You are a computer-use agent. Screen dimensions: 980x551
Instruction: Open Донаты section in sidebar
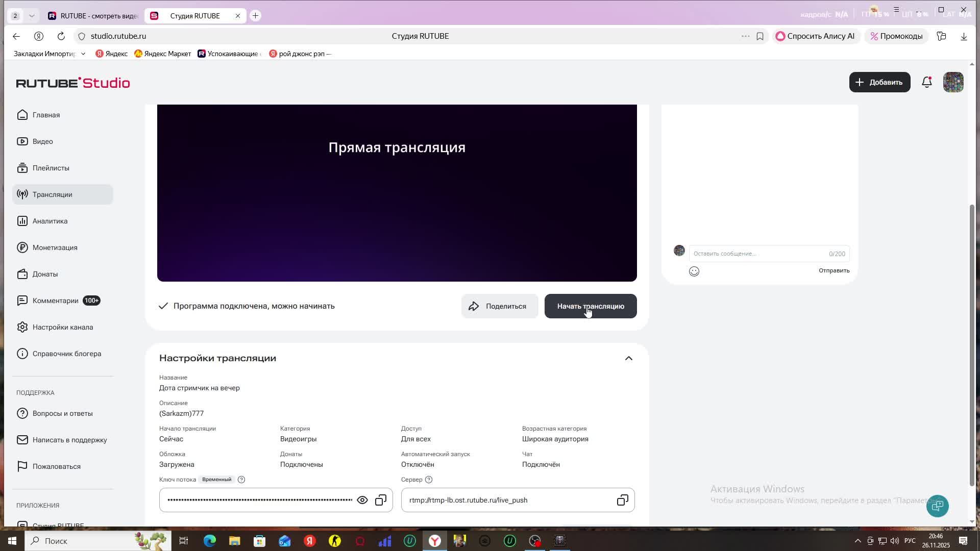[45, 274]
